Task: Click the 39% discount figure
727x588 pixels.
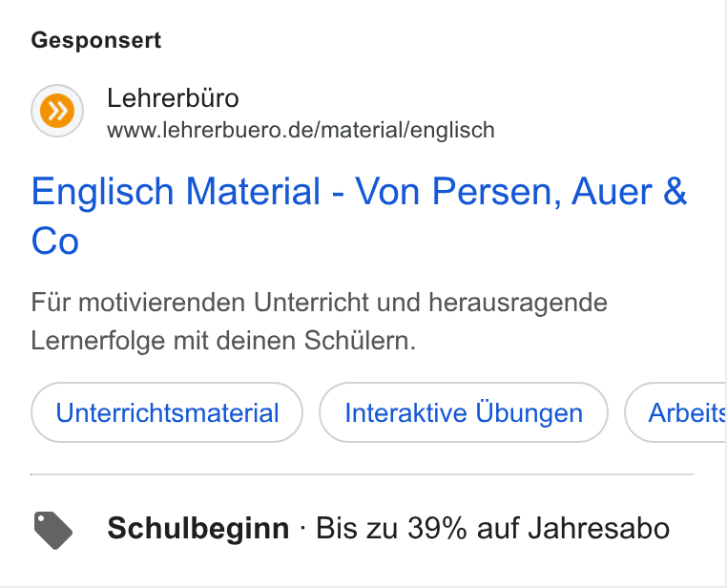Action: click(437, 528)
